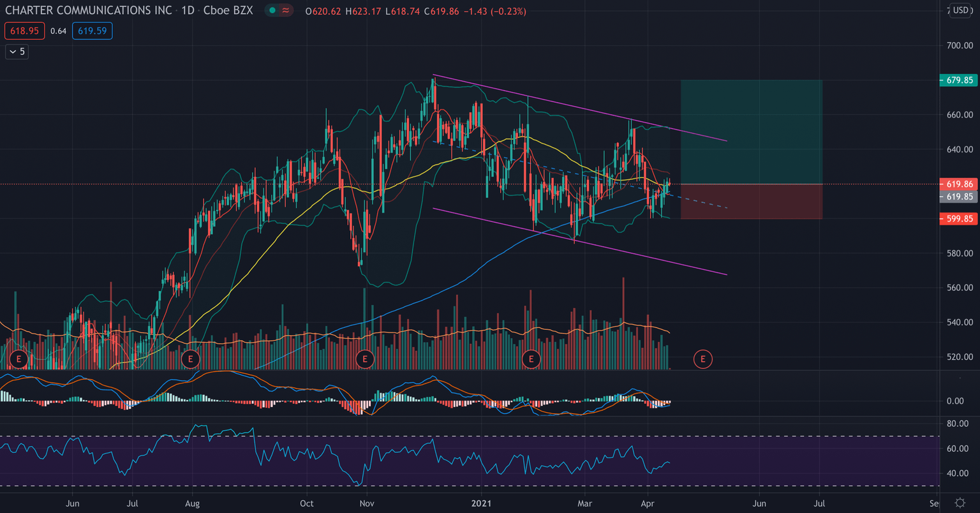Open the earnings marker above the Nov label
Image resolution: width=980 pixels, height=513 pixels.
[365, 359]
